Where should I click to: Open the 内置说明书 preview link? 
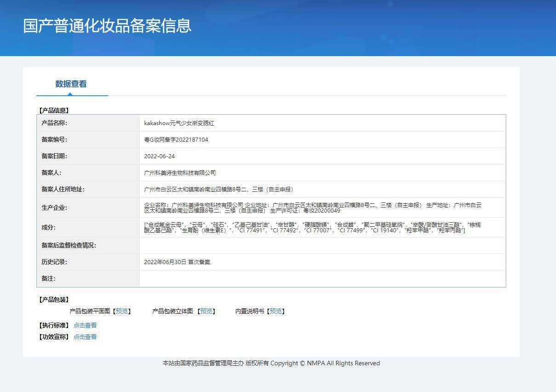276,311
